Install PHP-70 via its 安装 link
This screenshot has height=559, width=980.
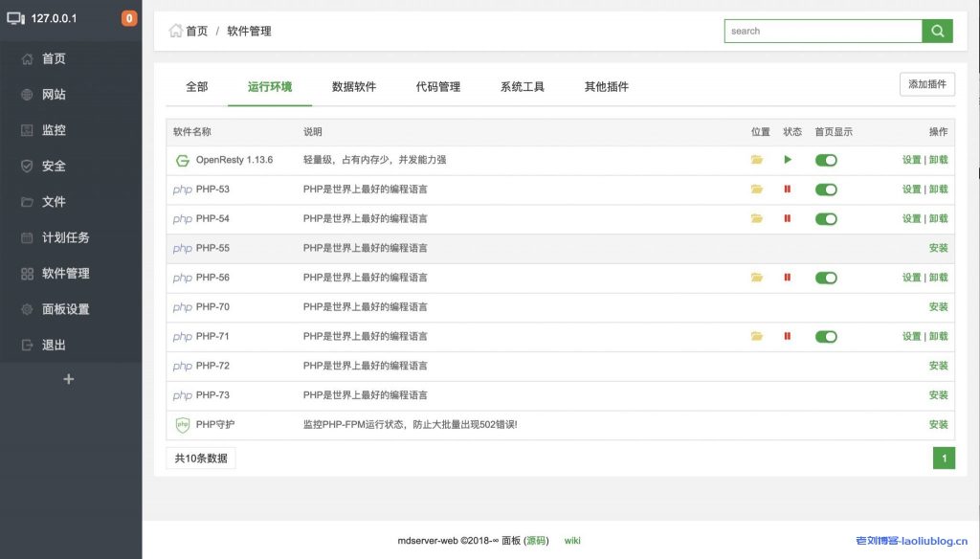(x=939, y=306)
